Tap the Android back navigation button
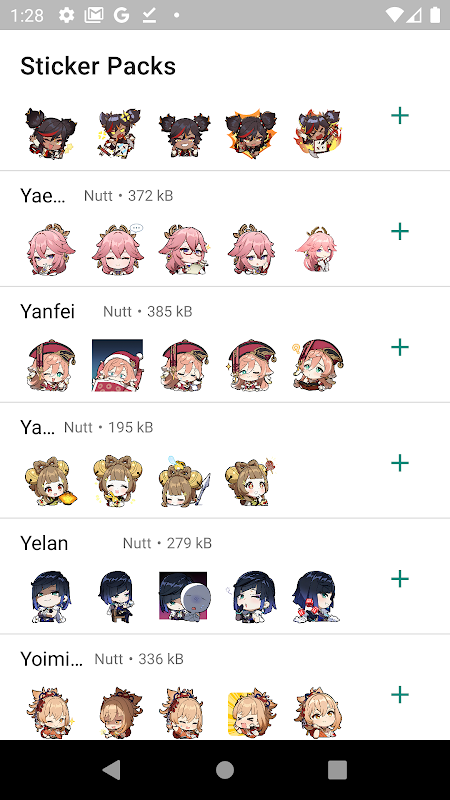 point(112,769)
